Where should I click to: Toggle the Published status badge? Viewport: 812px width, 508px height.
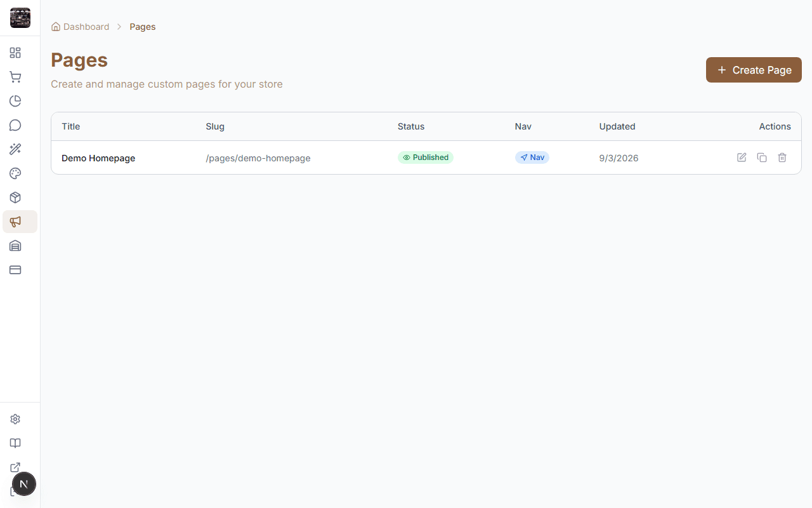coord(426,157)
